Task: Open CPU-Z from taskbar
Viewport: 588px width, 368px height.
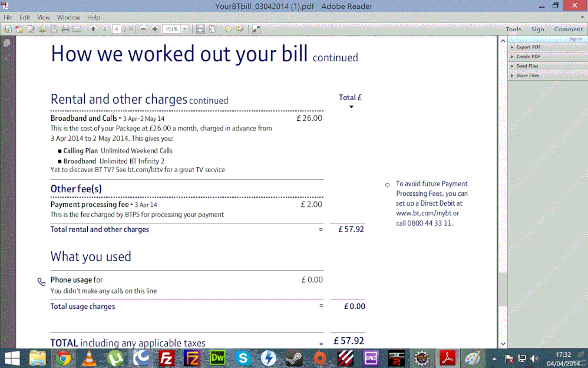Action: tap(371, 358)
